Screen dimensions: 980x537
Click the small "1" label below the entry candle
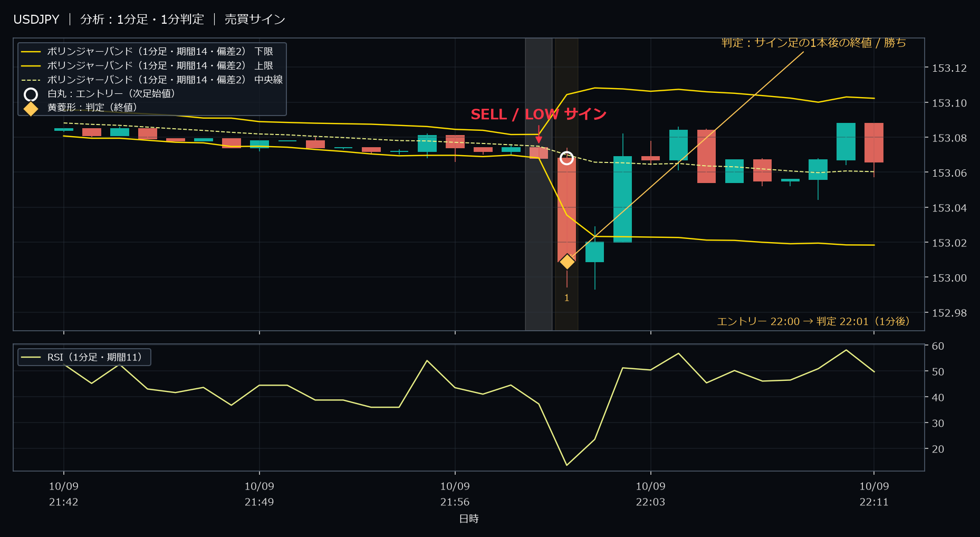[566, 298]
